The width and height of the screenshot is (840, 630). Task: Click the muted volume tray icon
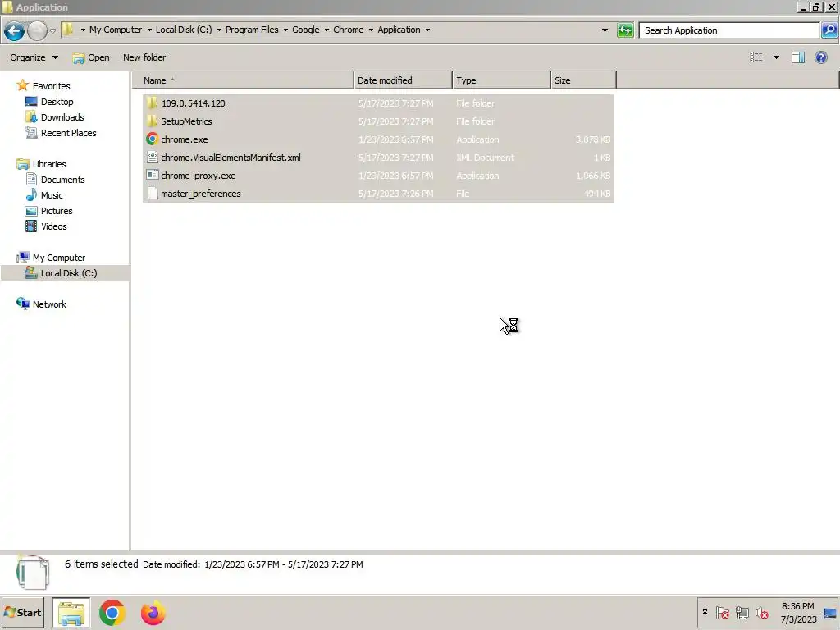click(762, 612)
